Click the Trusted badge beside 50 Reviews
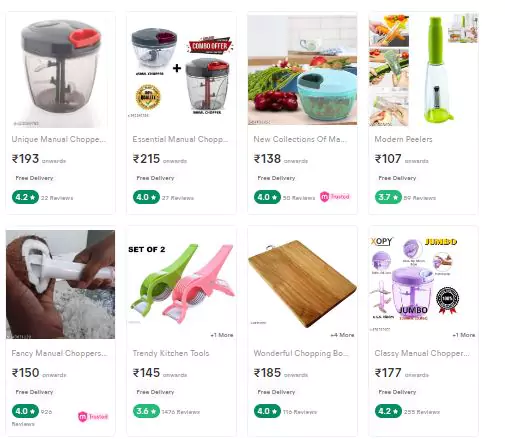Screen dimensions: 505x439 point(335,197)
